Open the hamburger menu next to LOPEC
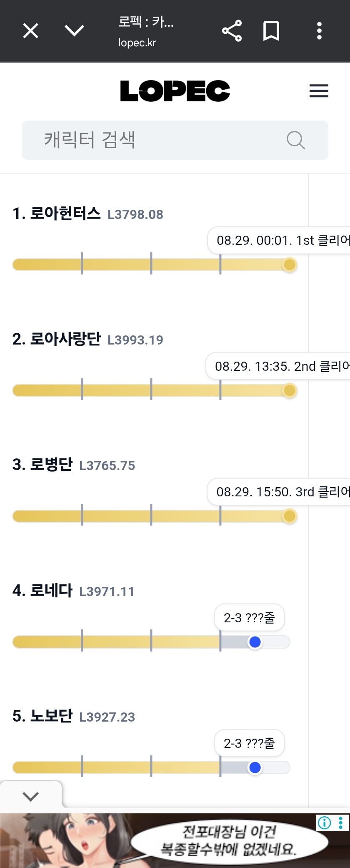 coord(319,91)
